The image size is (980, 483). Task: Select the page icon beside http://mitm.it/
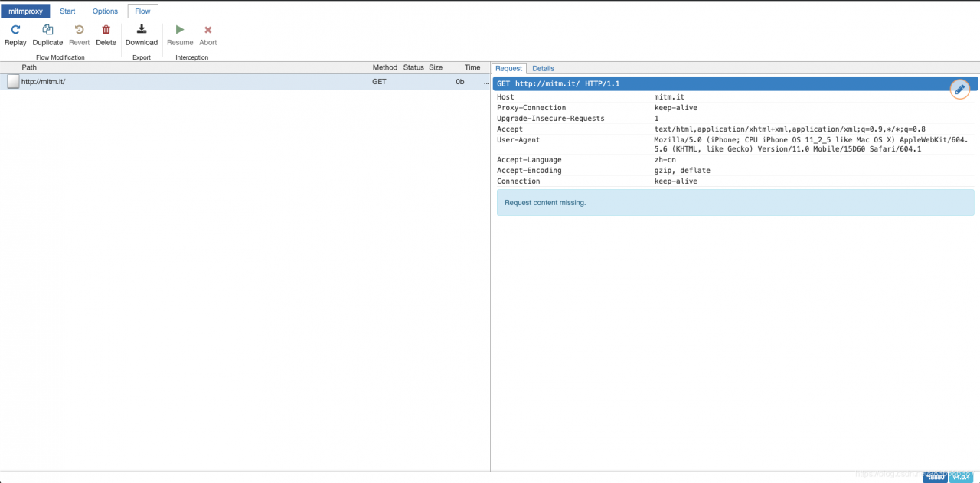pos(13,82)
